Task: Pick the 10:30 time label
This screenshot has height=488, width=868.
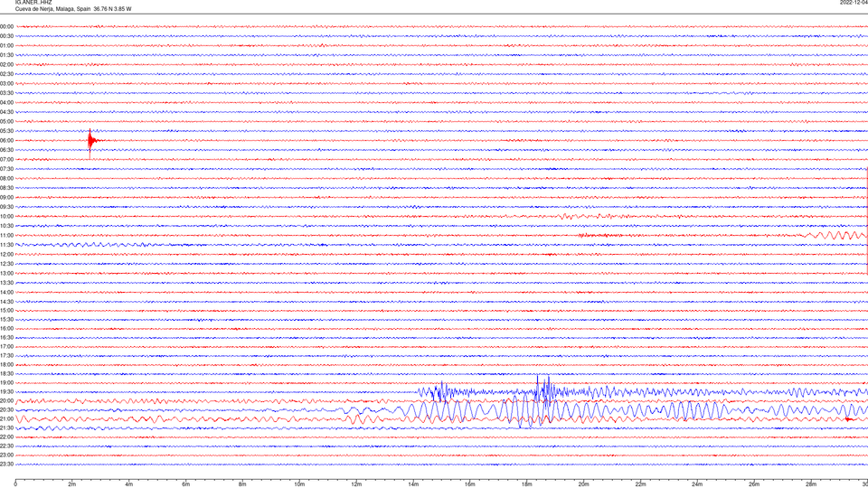Action: (x=6, y=226)
